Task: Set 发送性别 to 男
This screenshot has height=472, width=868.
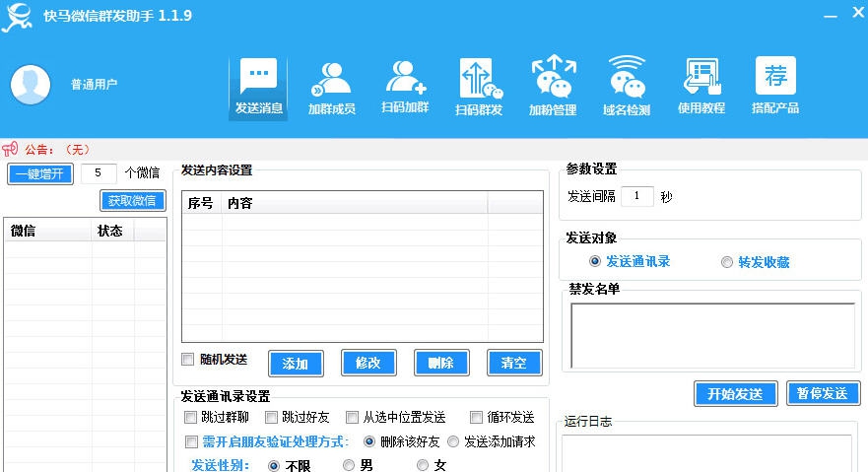Action: tap(348, 465)
